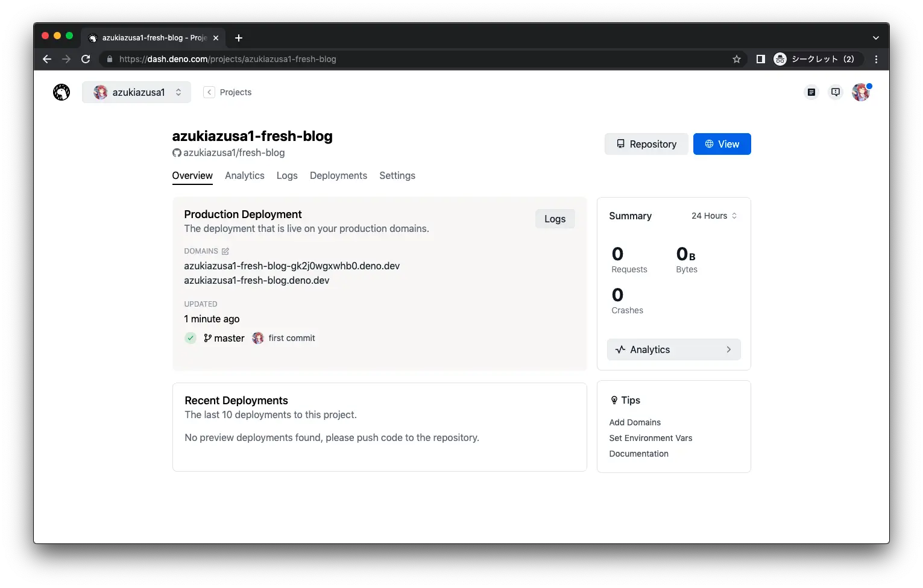Open the Repository button
The height and width of the screenshot is (588, 923).
point(646,144)
